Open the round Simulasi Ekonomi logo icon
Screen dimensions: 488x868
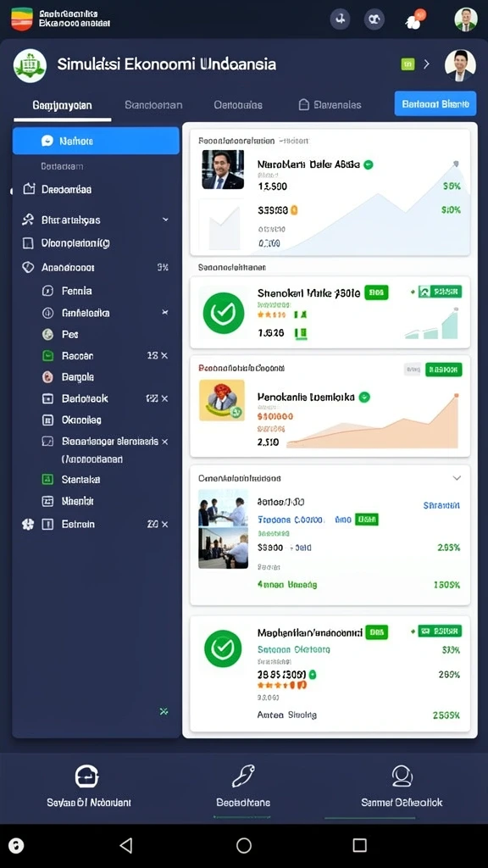tap(30, 66)
